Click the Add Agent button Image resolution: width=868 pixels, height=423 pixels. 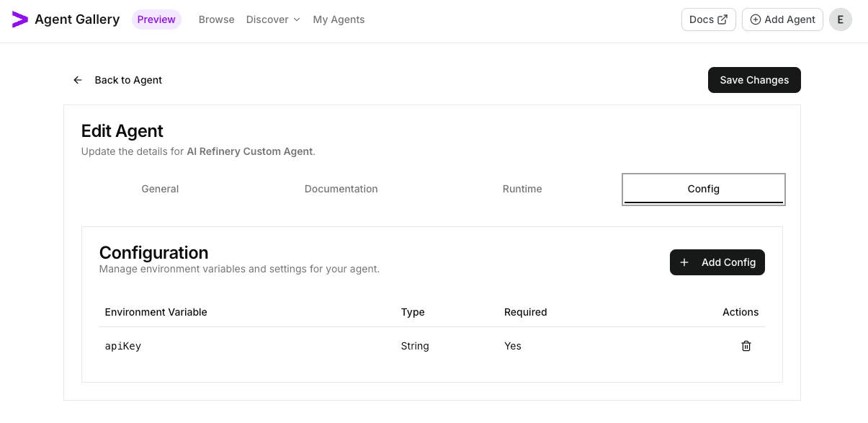(x=782, y=19)
